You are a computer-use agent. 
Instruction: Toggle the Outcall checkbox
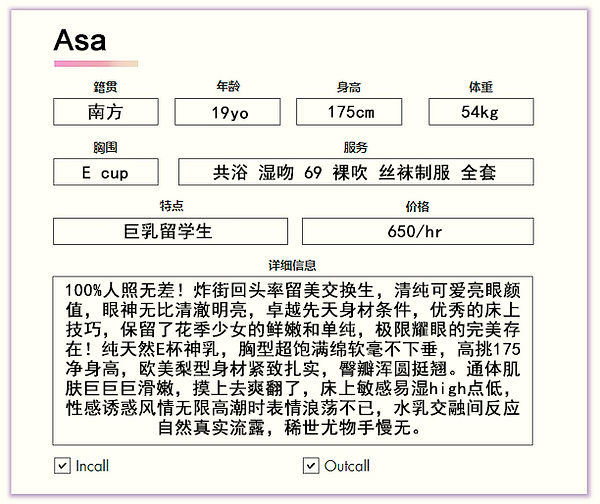click(311, 466)
